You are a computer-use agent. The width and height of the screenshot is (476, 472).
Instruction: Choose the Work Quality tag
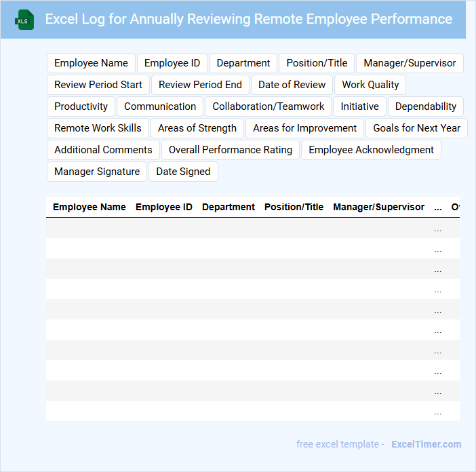tap(370, 85)
